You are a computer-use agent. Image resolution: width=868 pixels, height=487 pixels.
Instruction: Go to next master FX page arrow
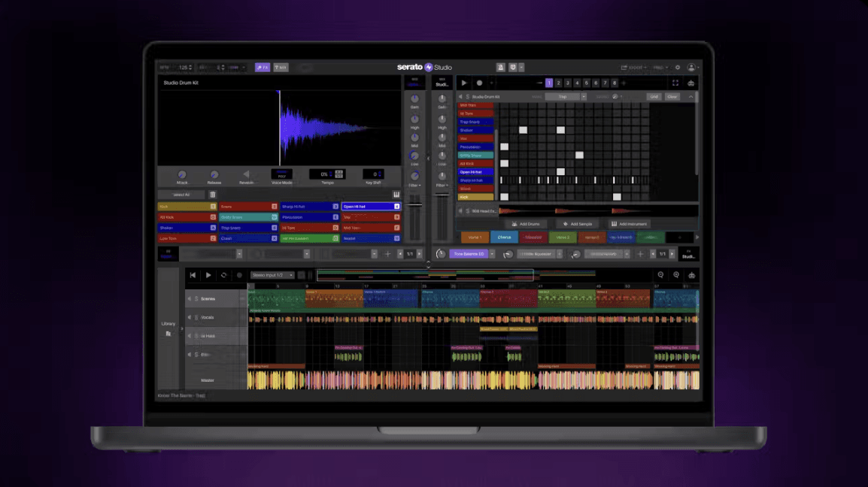coord(672,254)
